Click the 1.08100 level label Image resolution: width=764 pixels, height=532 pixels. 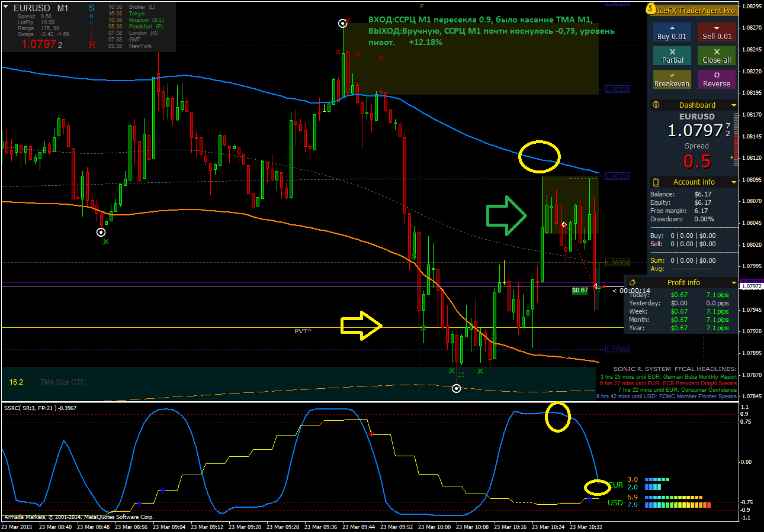pos(617,176)
